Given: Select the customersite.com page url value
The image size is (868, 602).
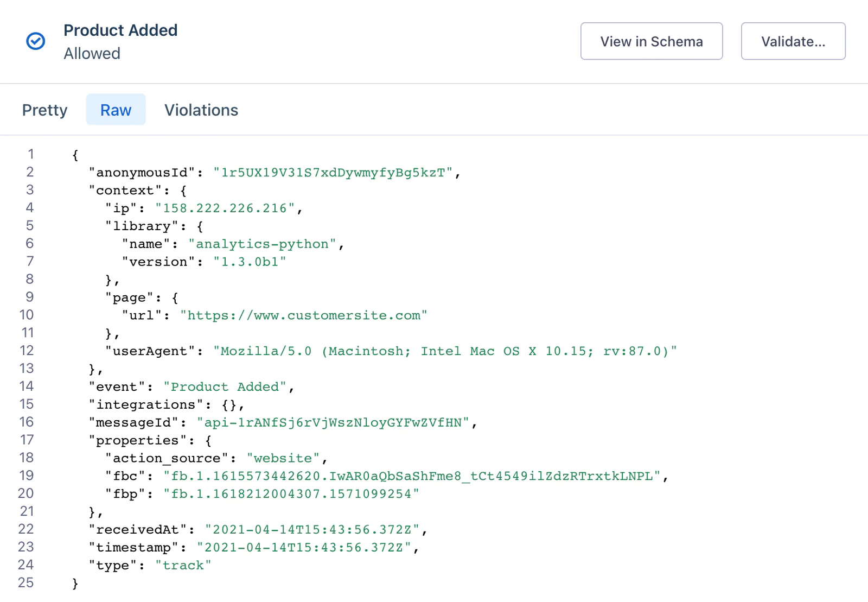Looking at the screenshot, I should [304, 315].
